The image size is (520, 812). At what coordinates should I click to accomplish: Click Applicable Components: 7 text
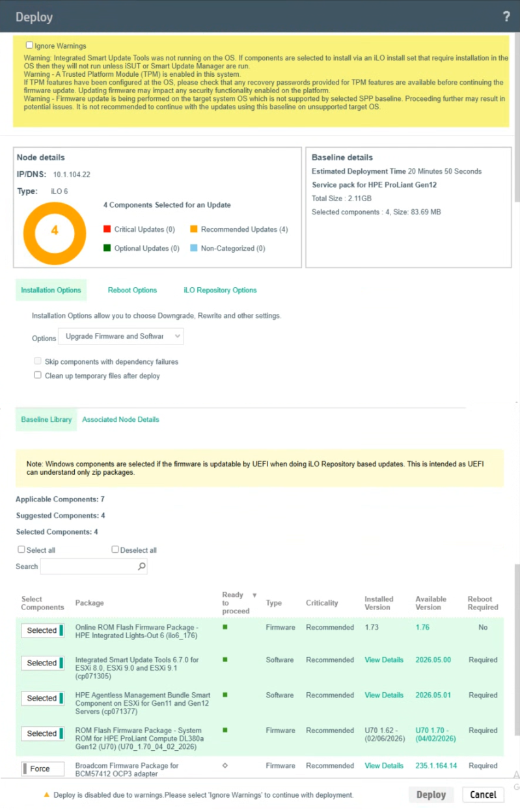60,499
